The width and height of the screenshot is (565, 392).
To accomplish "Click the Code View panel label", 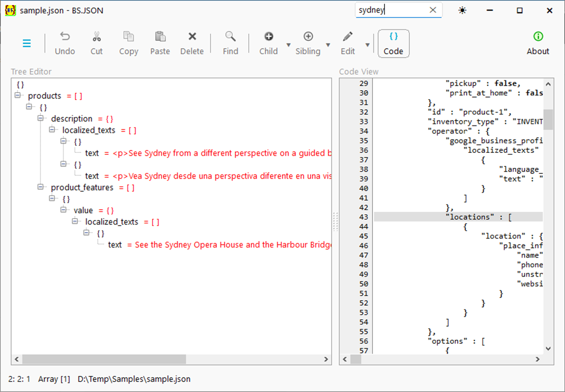I will 359,72.
